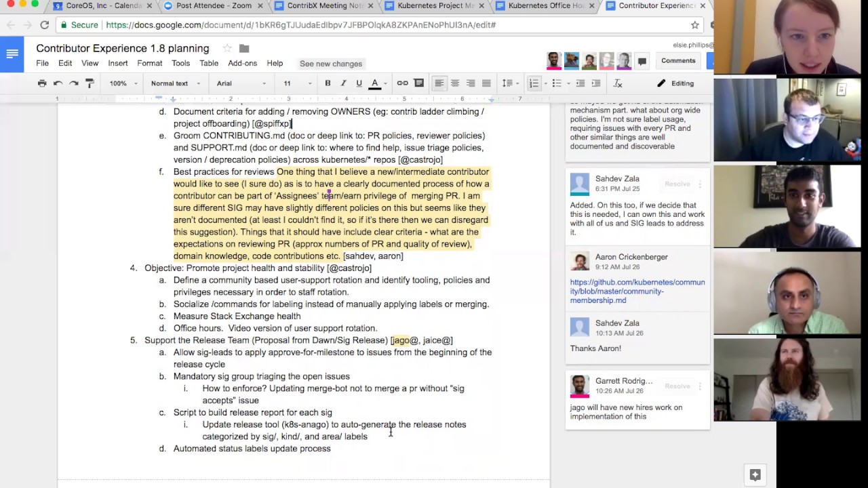Screen dimensions: 868x488
Task: Open the File menu
Action: click(42, 64)
